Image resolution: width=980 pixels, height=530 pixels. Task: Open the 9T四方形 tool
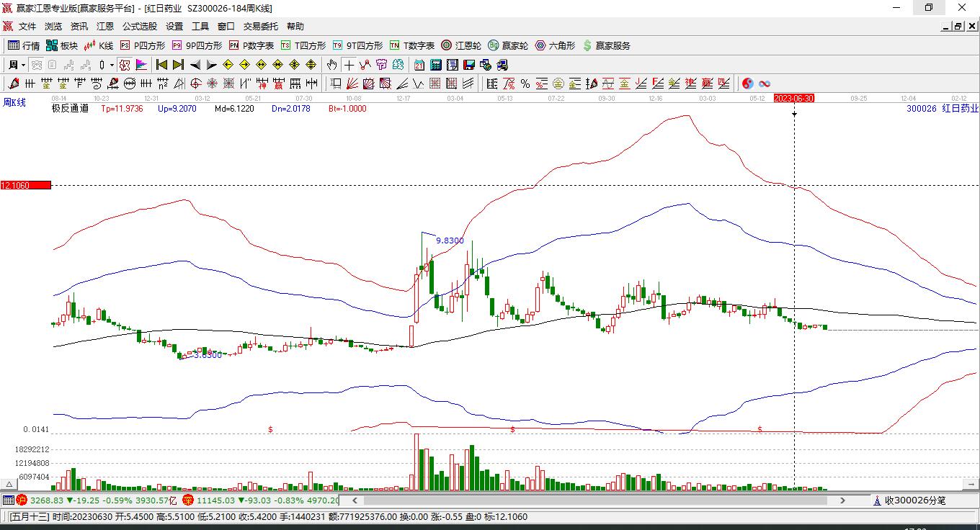point(357,45)
